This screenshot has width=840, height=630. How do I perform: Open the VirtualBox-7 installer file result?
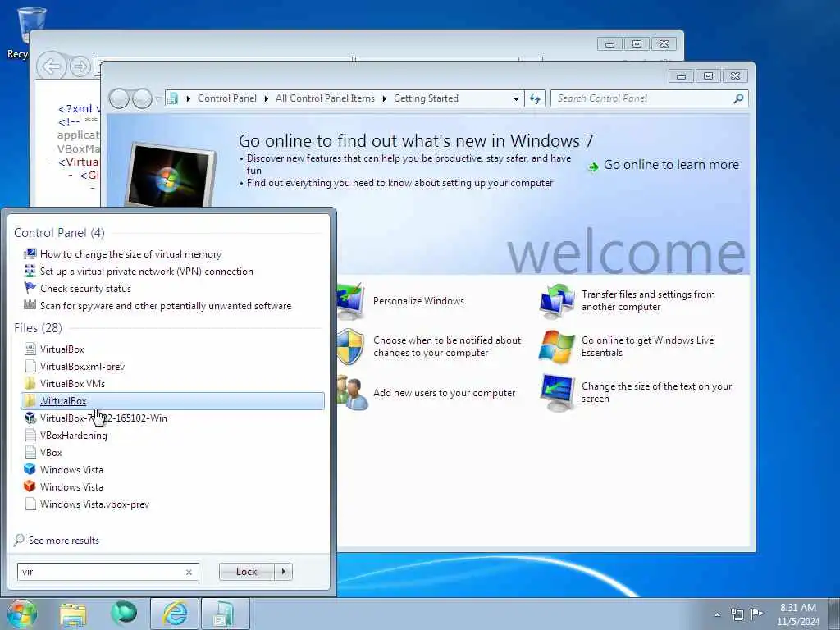(x=103, y=418)
